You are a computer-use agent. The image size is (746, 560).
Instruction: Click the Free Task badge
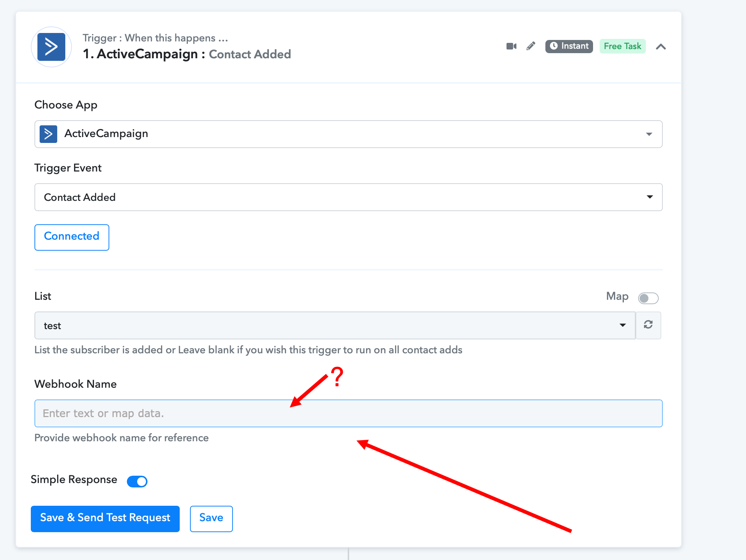(622, 46)
